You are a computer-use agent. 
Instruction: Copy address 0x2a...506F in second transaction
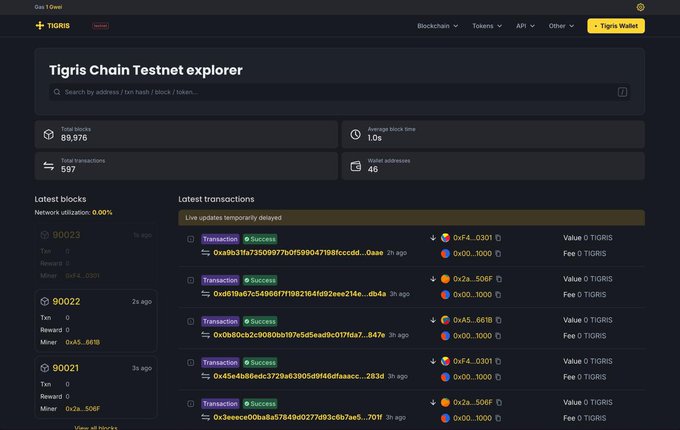click(499, 279)
